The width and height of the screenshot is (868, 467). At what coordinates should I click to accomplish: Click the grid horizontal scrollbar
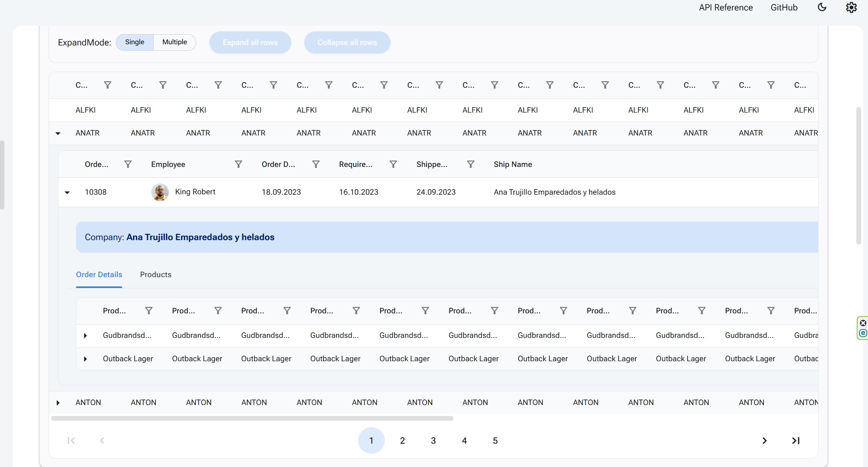tap(252, 418)
